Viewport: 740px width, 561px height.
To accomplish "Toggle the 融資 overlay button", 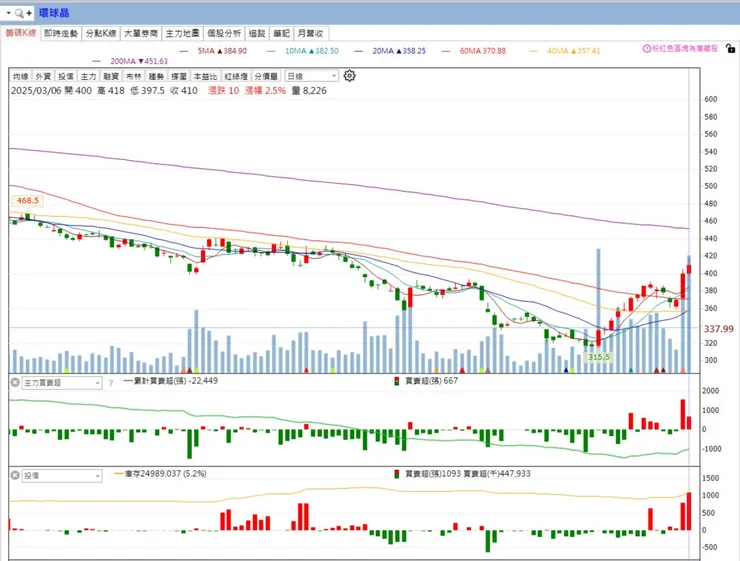I will tap(111, 76).
